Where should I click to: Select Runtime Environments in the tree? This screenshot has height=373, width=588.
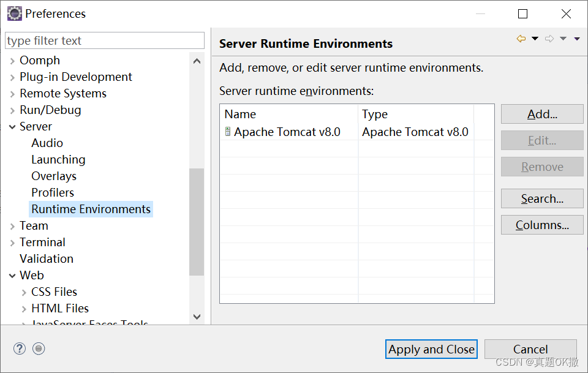coord(91,209)
